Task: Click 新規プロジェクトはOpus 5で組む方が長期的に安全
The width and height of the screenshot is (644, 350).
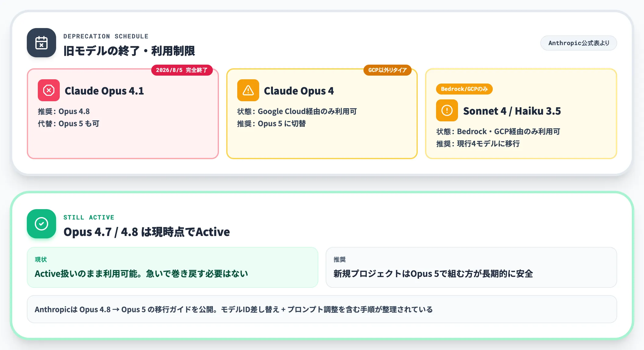Action: click(x=433, y=273)
